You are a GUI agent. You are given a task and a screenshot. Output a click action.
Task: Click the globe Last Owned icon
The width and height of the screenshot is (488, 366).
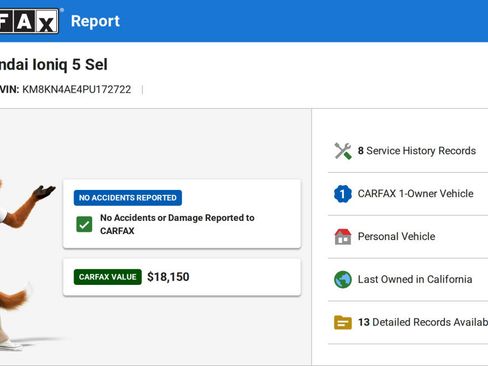pos(343,279)
